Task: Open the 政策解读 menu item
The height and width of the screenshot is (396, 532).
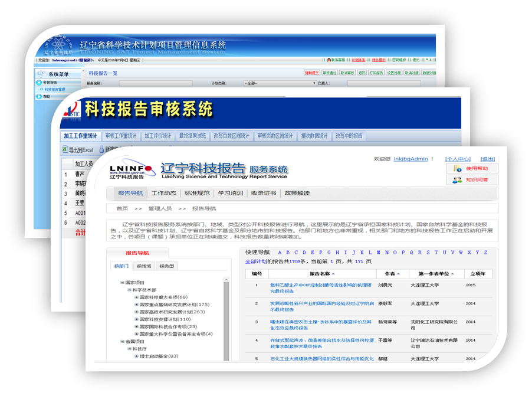Action: click(x=297, y=193)
